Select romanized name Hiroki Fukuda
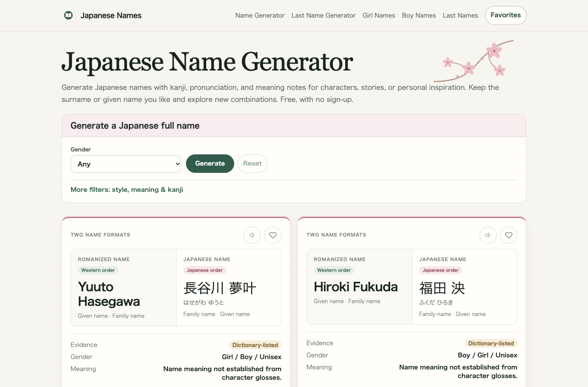Screen dimensions: 588x387 pyautogui.click(x=356, y=287)
